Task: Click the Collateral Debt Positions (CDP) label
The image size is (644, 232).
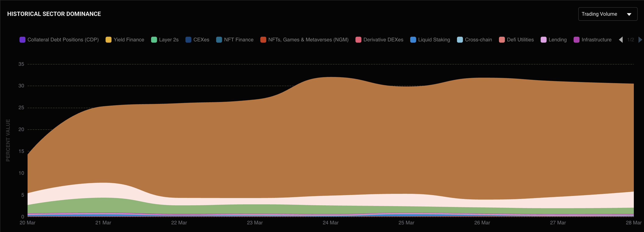Action: point(63,40)
